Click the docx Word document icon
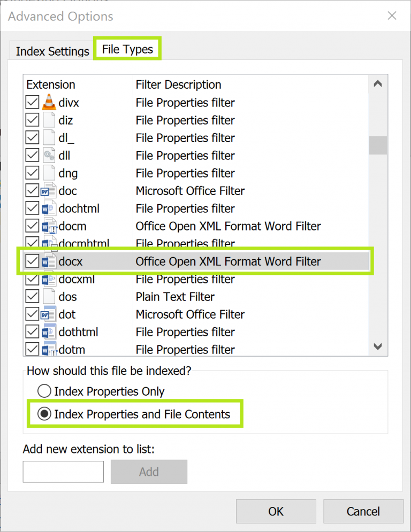Image resolution: width=411 pixels, height=532 pixels. pyautogui.click(x=49, y=261)
